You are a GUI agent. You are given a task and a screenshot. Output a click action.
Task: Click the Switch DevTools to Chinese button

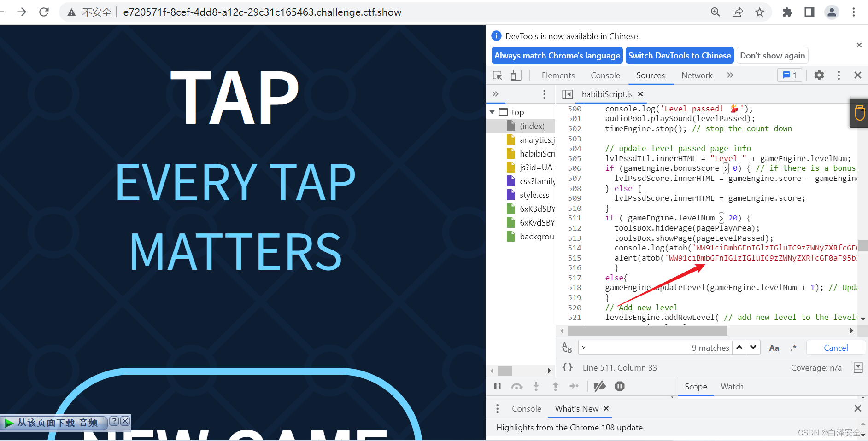[680, 55]
